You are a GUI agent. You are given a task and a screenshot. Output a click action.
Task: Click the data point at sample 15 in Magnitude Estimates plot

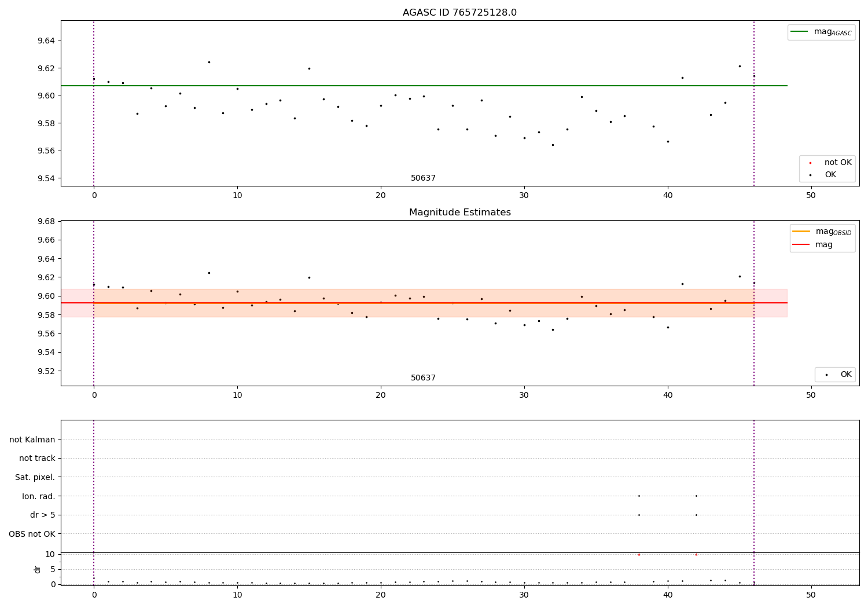pos(309,277)
